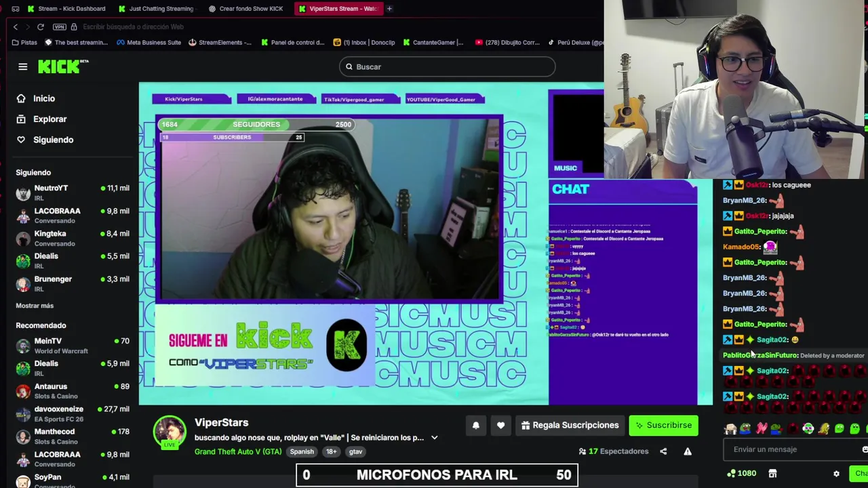The width and height of the screenshot is (868, 488).
Task: Open the Pistas bookmarks folder
Action: pyautogui.click(x=24, y=42)
